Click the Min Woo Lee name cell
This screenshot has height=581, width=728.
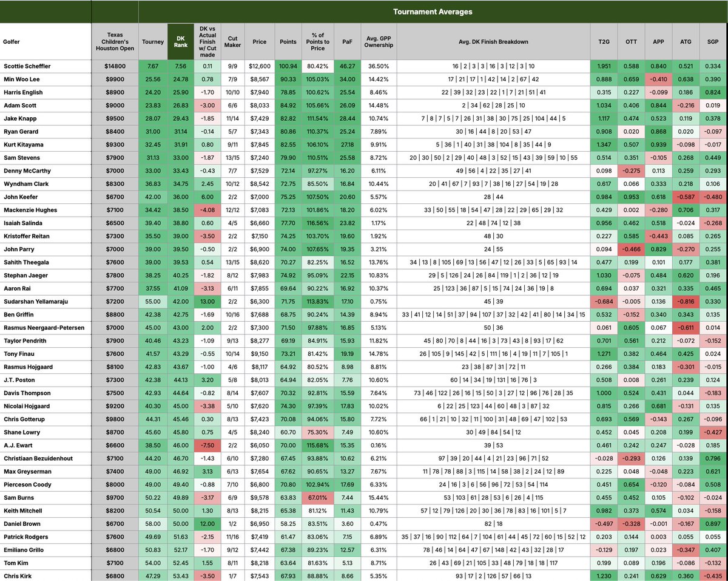[46, 79]
